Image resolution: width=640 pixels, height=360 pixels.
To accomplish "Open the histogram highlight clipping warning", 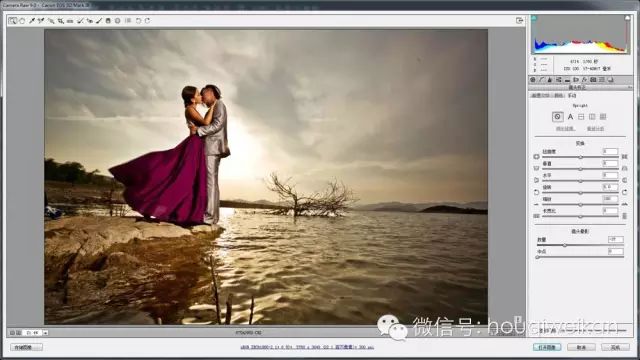I will [627, 18].
